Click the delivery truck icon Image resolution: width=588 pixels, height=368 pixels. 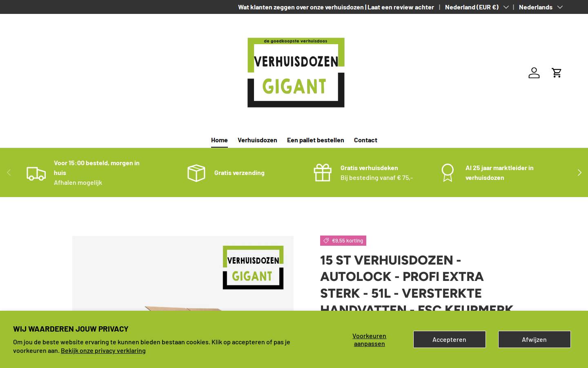click(36, 173)
